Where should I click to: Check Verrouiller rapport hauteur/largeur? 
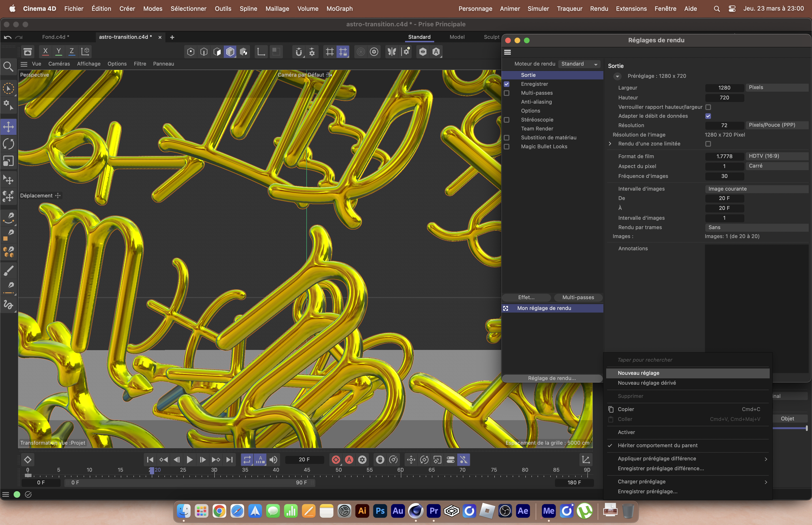point(708,107)
